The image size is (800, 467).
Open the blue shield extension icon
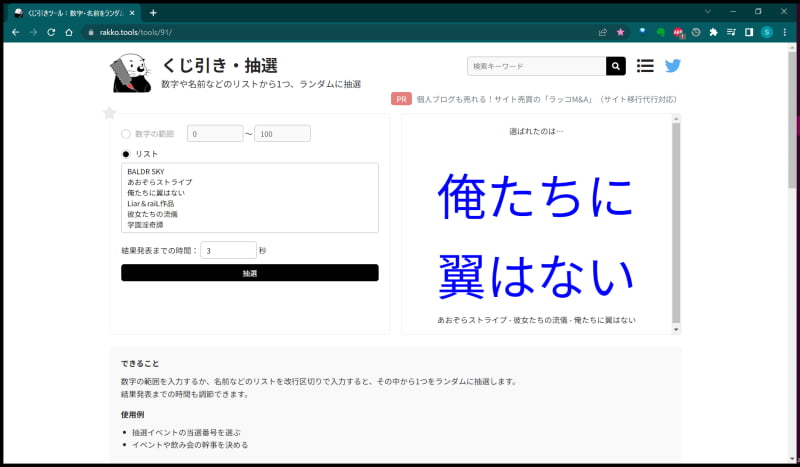(x=642, y=32)
